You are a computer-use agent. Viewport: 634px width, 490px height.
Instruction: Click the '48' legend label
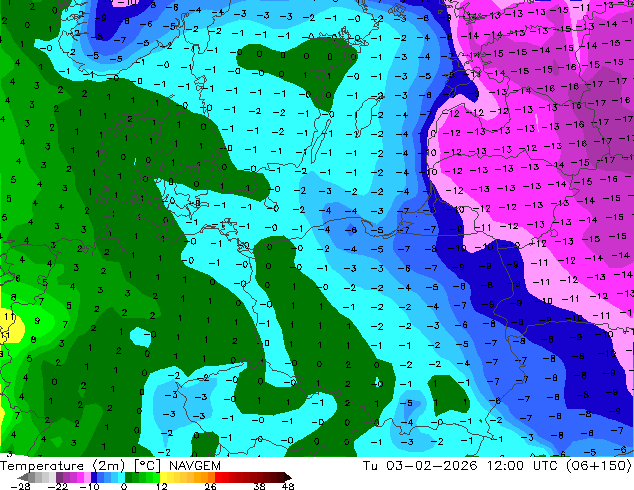pyautogui.click(x=288, y=486)
